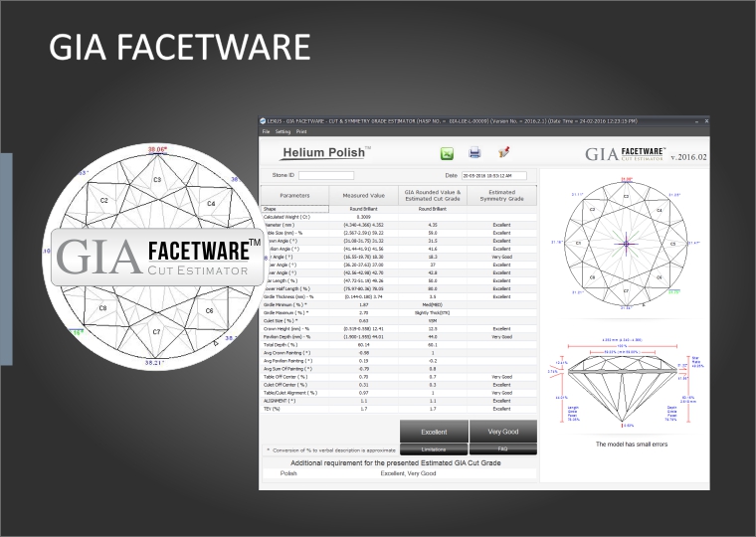Click the Excellent cut grade button
This screenshot has height=537, width=756.
[x=434, y=432]
